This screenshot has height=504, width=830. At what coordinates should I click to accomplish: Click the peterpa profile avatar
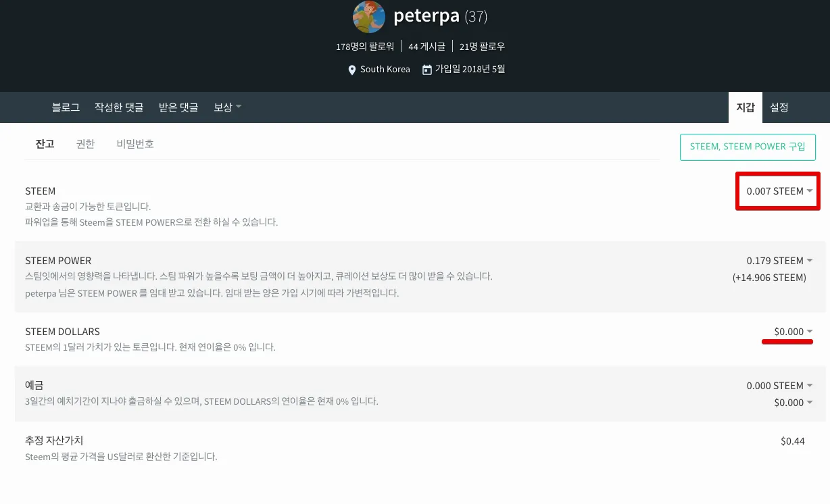369,17
